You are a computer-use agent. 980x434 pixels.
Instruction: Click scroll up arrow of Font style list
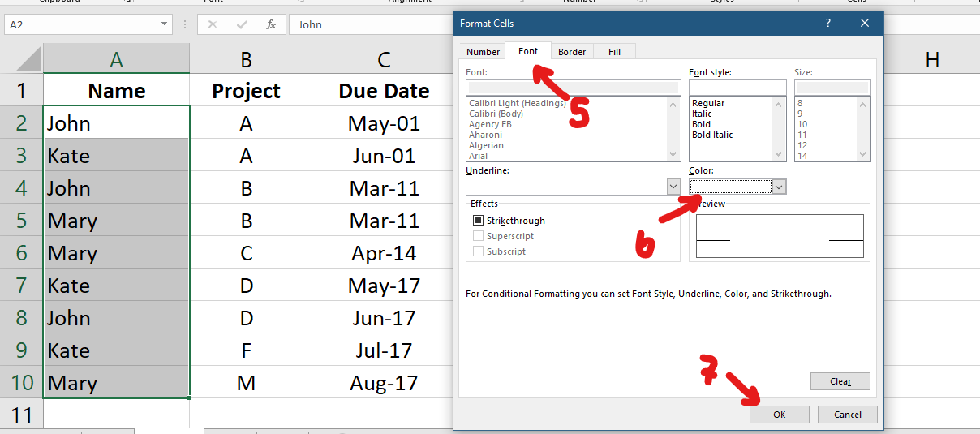pyautogui.click(x=780, y=103)
